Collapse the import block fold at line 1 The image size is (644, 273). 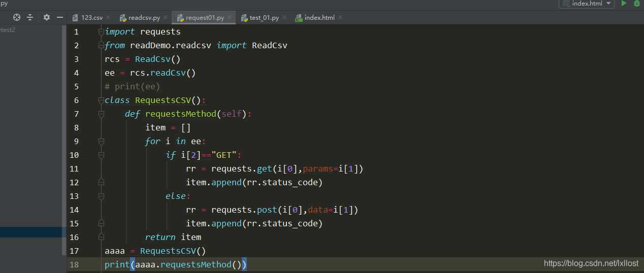tap(101, 32)
